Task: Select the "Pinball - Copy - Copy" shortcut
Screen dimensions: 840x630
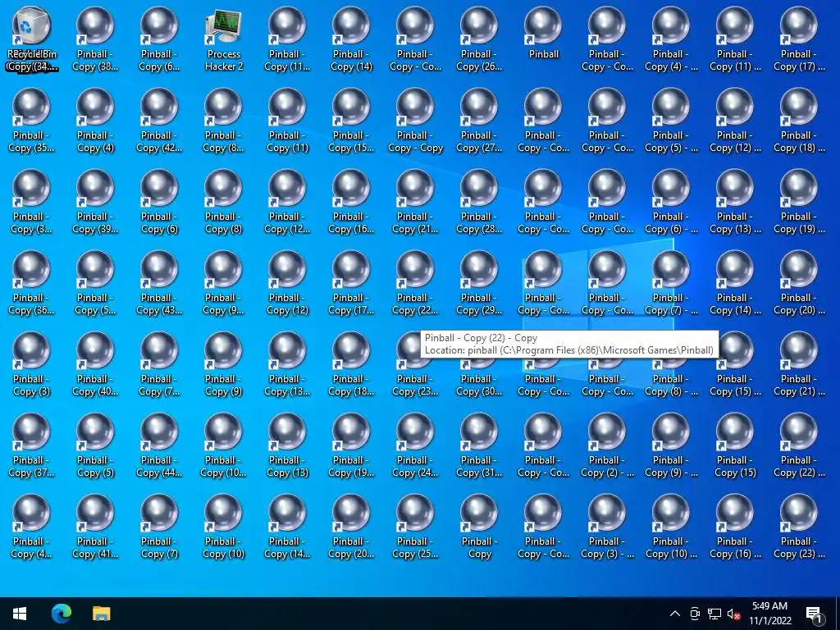Action: point(415,121)
